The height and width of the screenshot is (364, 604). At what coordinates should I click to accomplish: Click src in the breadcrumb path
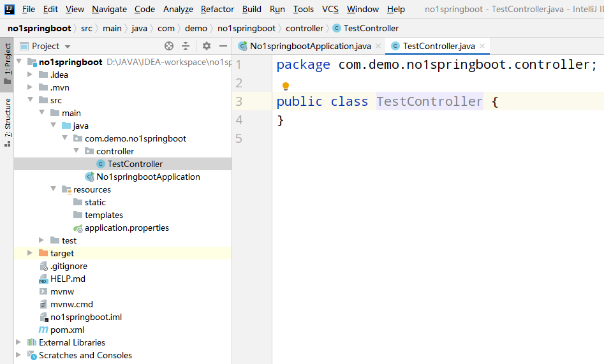(87, 28)
